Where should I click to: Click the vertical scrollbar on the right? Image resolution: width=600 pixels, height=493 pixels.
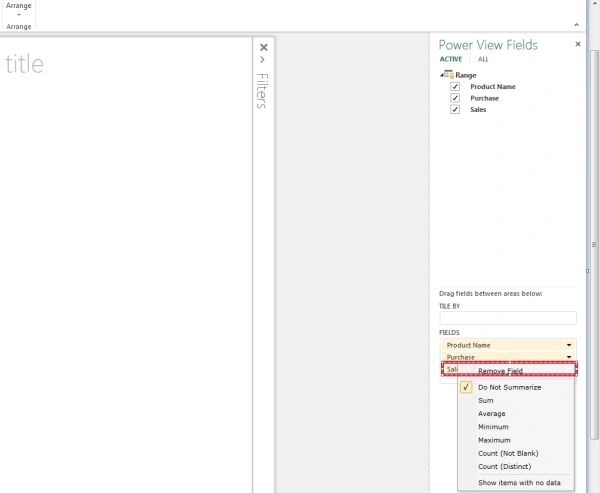[594, 245]
